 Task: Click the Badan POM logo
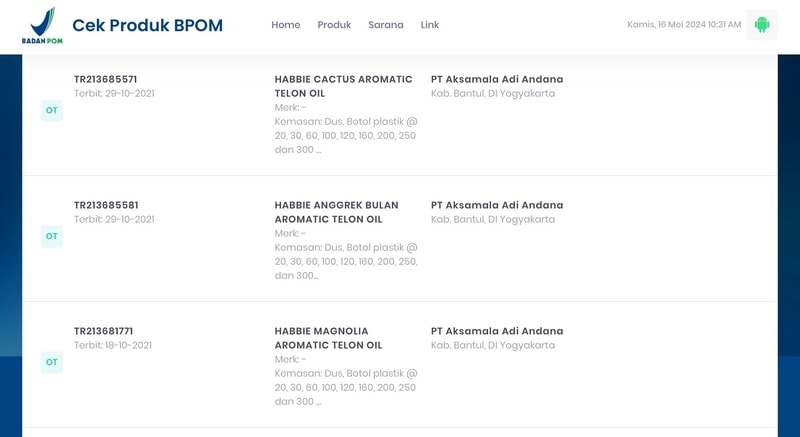click(x=42, y=25)
